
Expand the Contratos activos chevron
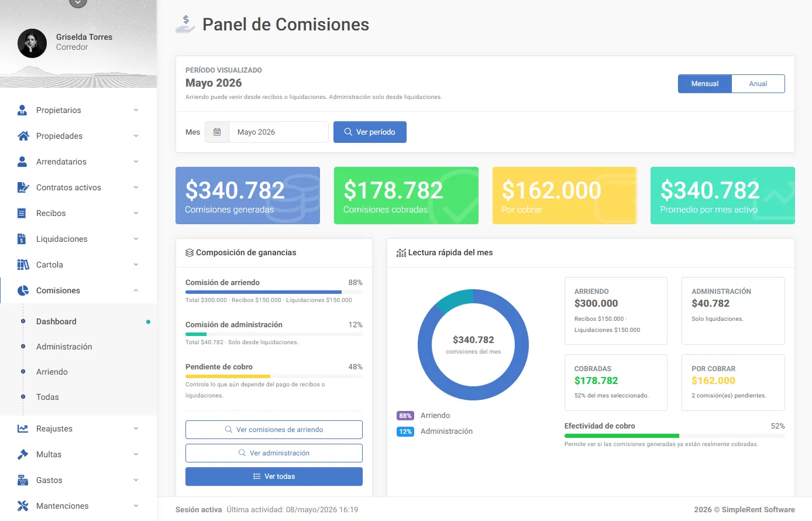click(x=136, y=187)
